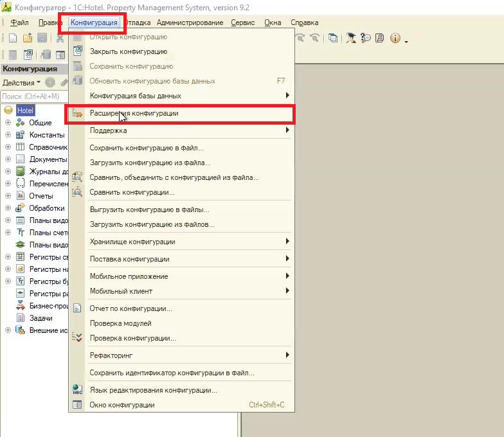This screenshot has height=437, width=504.
Task: Expand the Общие tree branch
Action: pyautogui.click(x=8, y=123)
